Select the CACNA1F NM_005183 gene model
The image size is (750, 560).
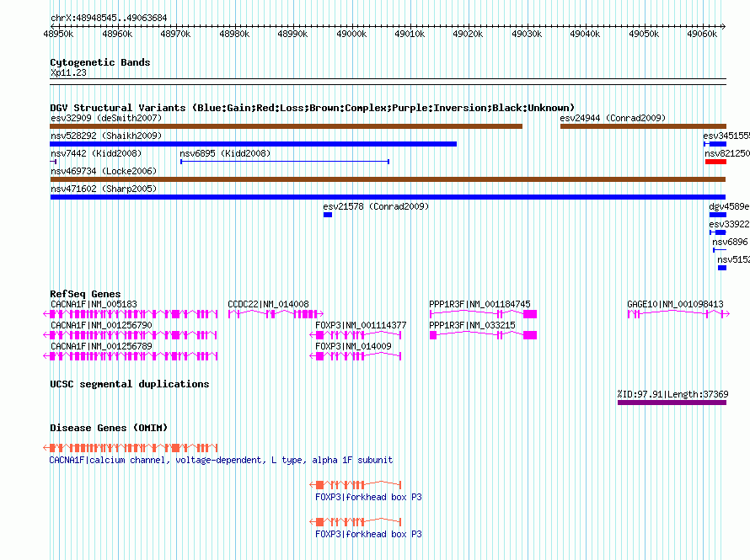(131, 314)
